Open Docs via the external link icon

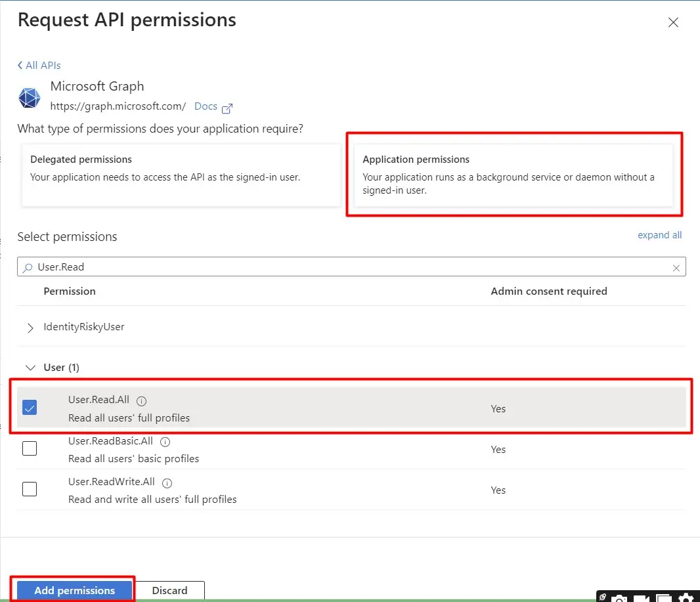[227, 106]
